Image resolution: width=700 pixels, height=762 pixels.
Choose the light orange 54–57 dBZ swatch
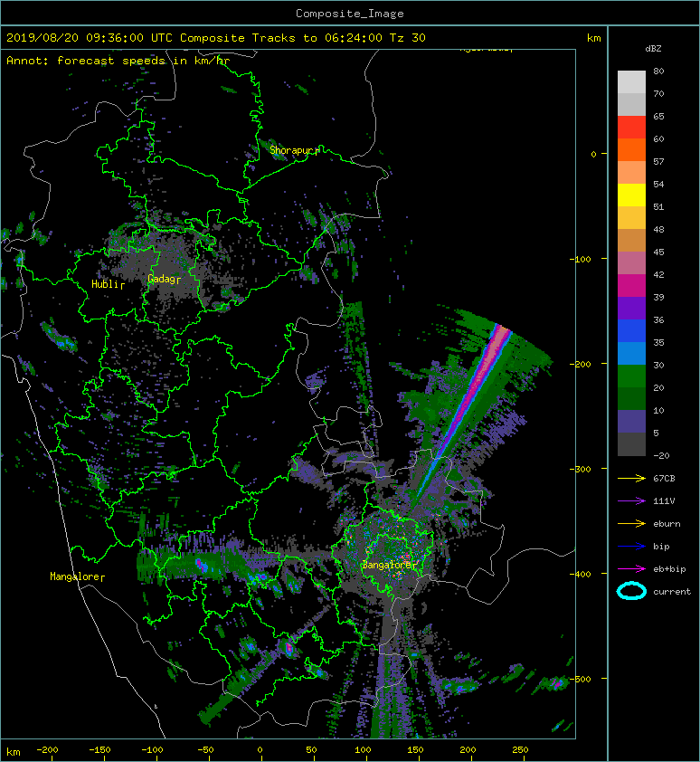point(631,173)
